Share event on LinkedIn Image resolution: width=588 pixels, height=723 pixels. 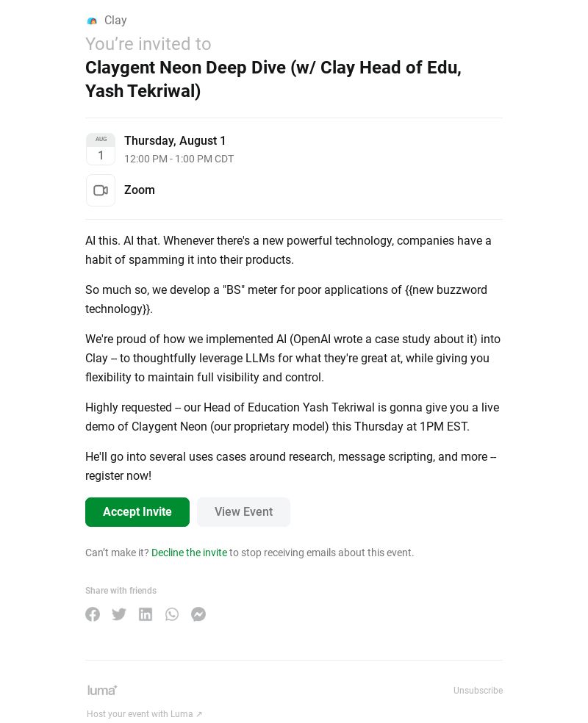[146, 614]
